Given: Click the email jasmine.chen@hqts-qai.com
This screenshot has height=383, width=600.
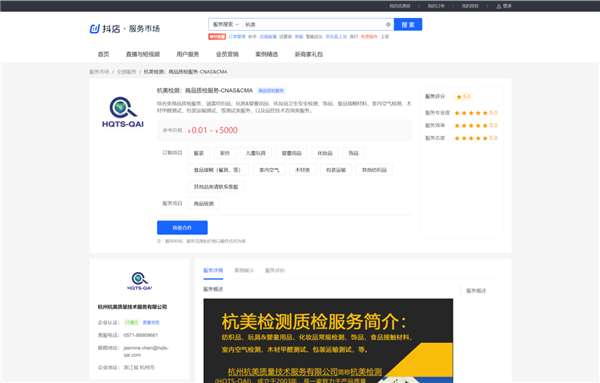Looking at the screenshot, I should [x=146, y=351].
